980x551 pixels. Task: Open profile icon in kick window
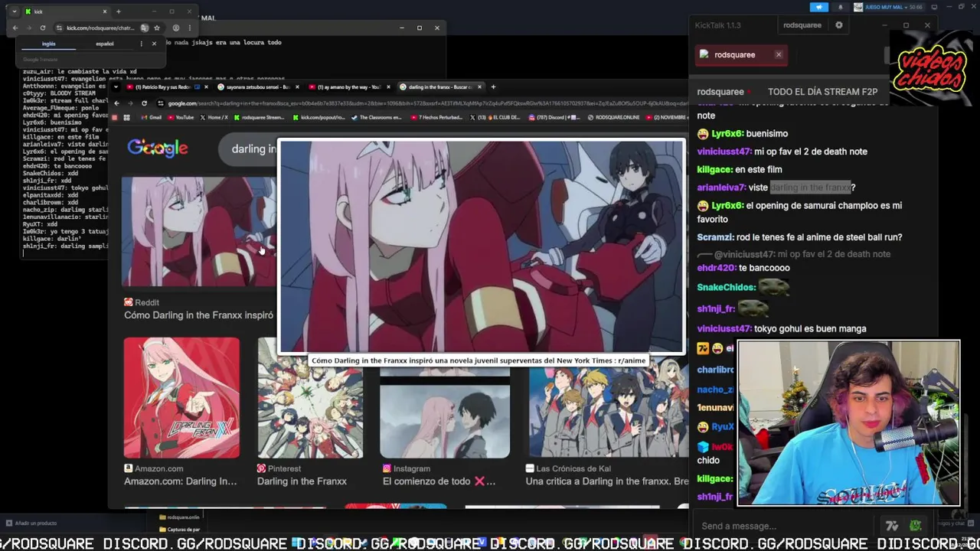click(x=176, y=28)
